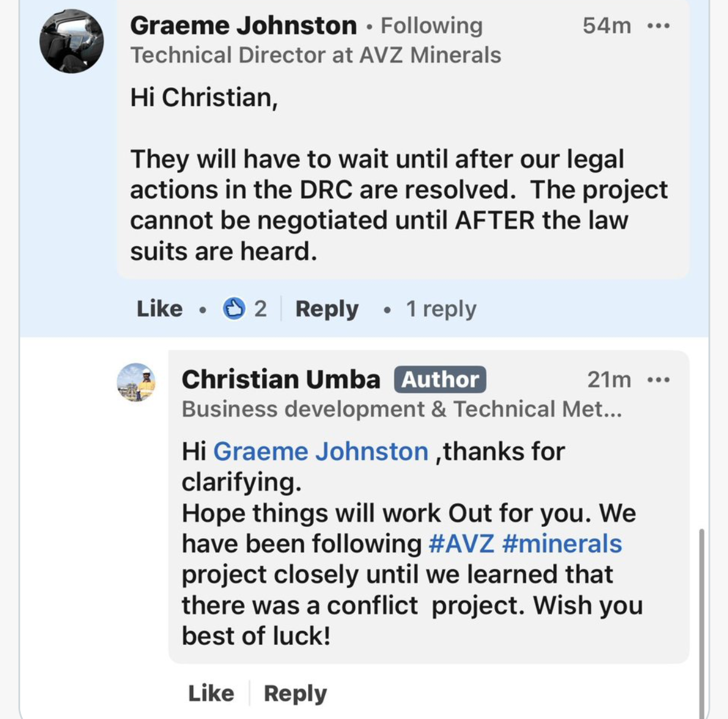Expand the 1 reply thread
Viewport: 728px width, 719px height.
(x=440, y=309)
